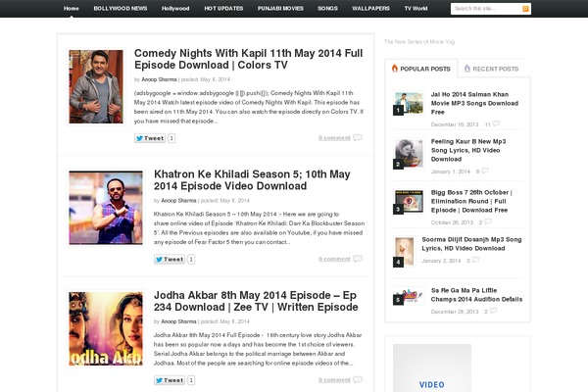Image resolution: width=588 pixels, height=392 pixels.
Task: Click number 1 Jai Ho thumbnail
Action: (409, 103)
